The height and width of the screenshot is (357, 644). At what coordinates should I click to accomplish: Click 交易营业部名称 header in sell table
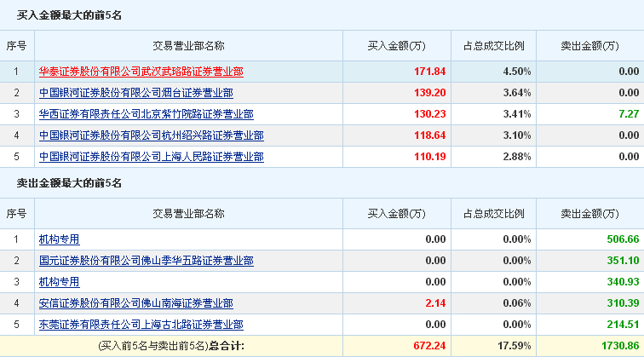coord(188,214)
